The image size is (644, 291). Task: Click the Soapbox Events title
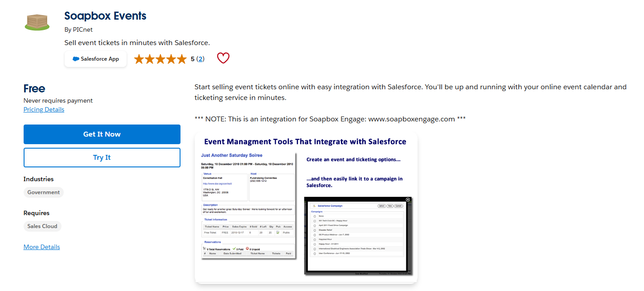pos(105,16)
